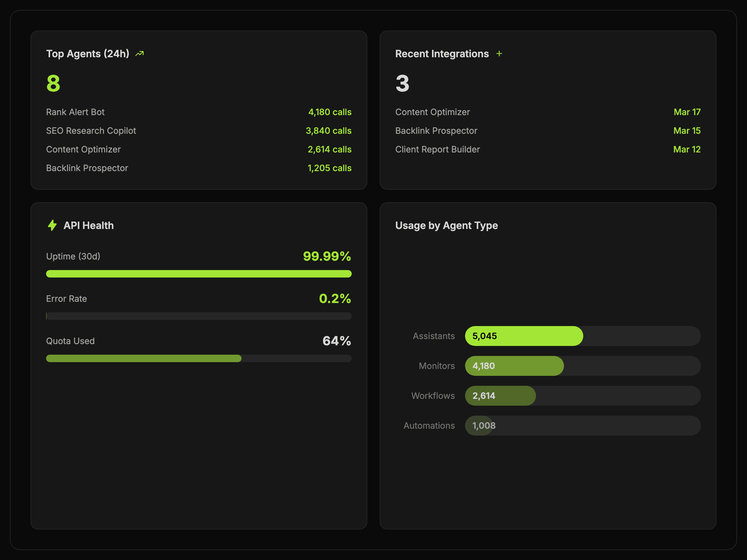
Task: Click the Mar 17 integration date
Action: [x=687, y=112]
